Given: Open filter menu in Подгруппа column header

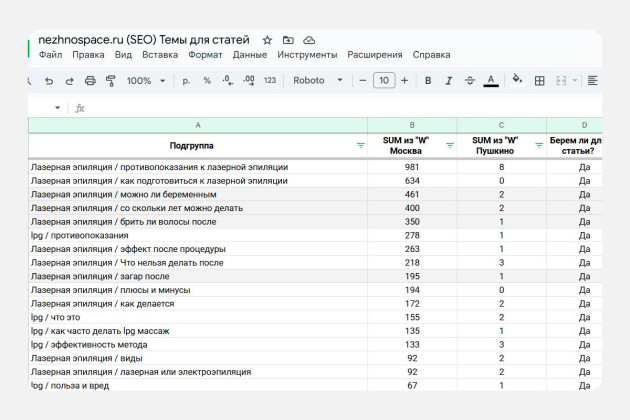Looking at the screenshot, I should coord(361,145).
